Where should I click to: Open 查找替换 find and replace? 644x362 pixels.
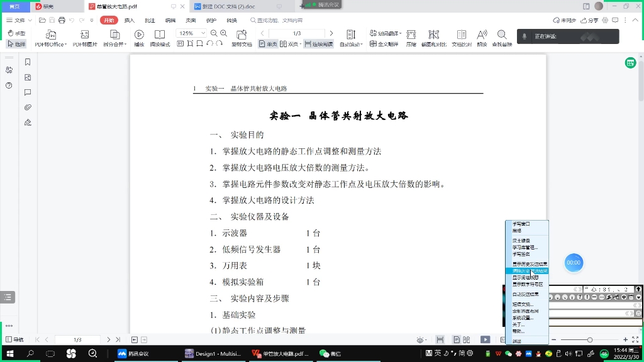[501, 36]
